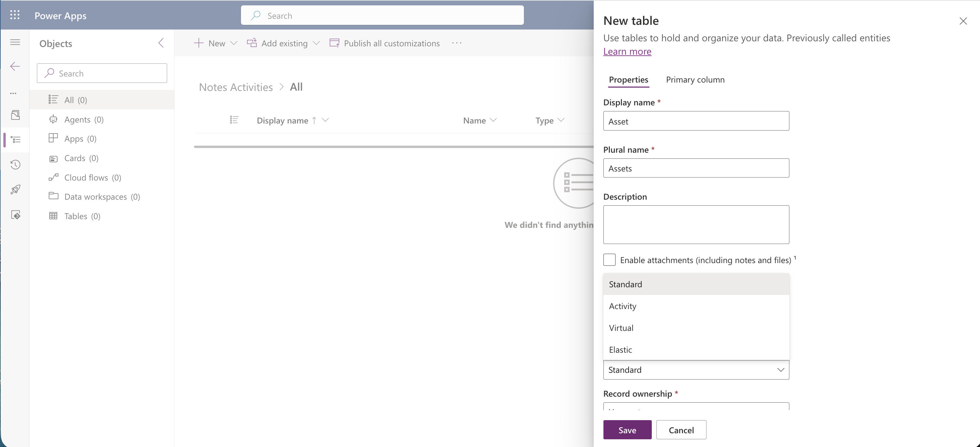This screenshot has height=447, width=980.
Task: Open the Source control icon in left rail
Action: (15, 214)
